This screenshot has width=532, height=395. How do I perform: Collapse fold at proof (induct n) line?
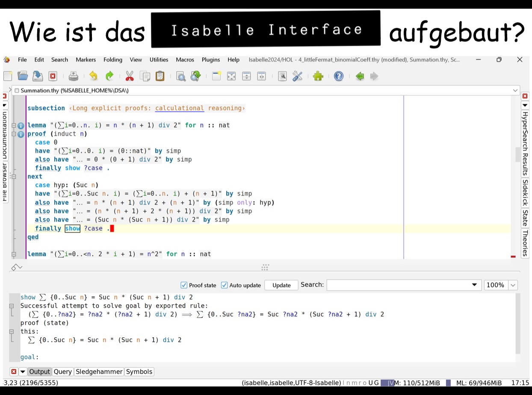pyautogui.click(x=14, y=134)
